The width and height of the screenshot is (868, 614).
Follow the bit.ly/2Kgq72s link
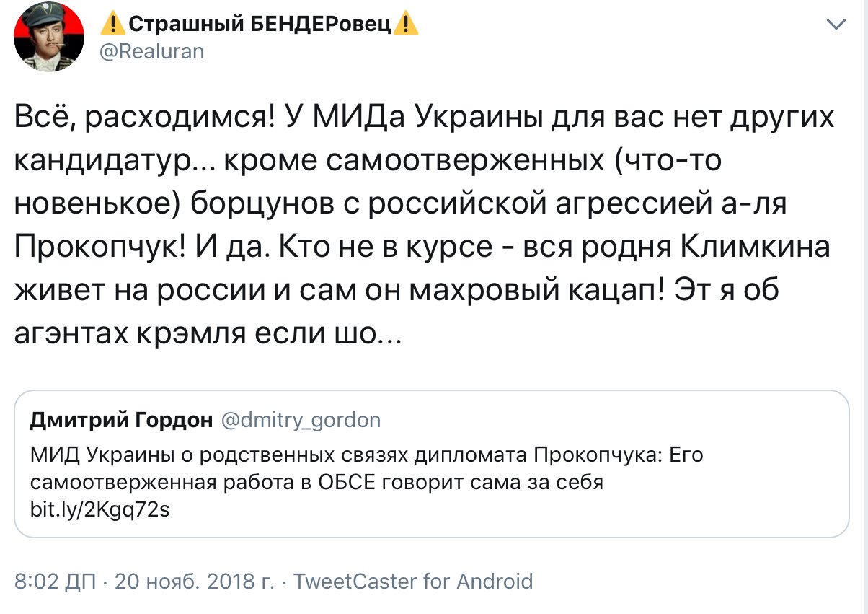[100, 509]
